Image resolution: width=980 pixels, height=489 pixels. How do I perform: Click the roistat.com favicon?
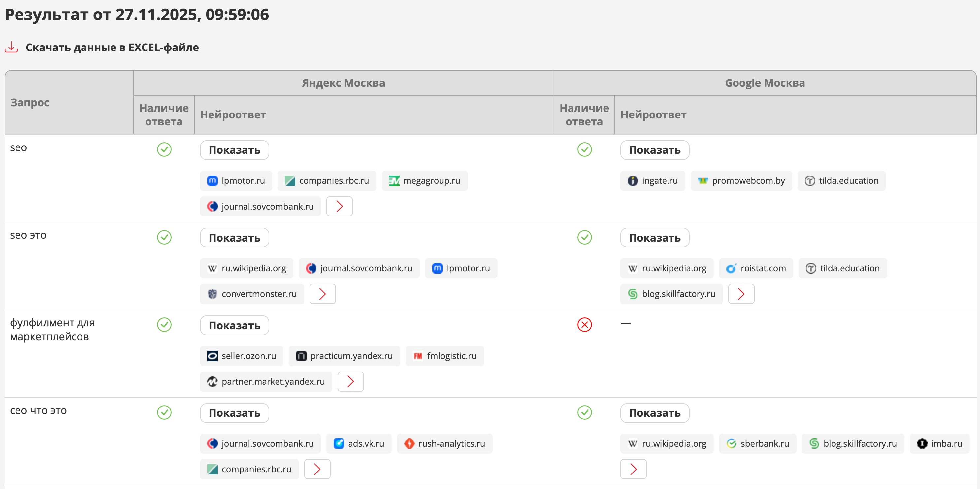click(x=731, y=268)
